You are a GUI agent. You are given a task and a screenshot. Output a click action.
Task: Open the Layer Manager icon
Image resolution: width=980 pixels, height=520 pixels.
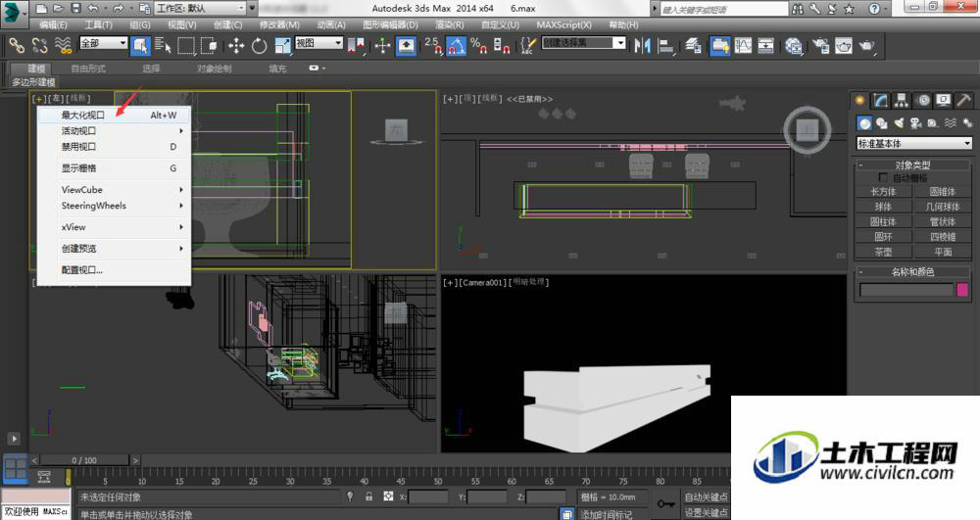(693, 45)
